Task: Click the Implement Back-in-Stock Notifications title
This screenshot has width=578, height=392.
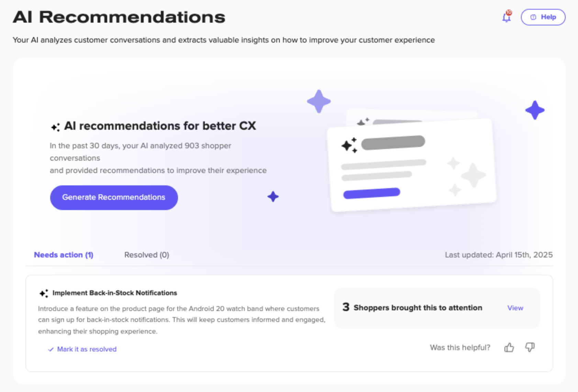Action: pos(114,293)
